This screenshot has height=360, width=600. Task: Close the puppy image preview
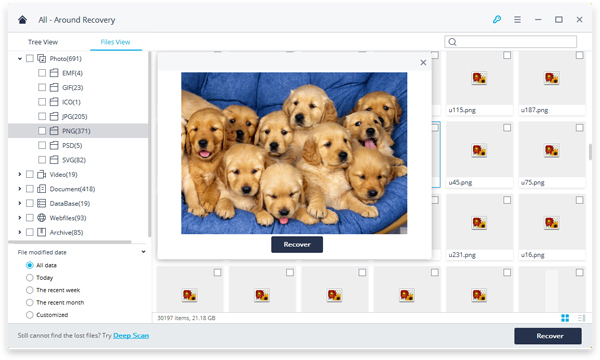(423, 62)
